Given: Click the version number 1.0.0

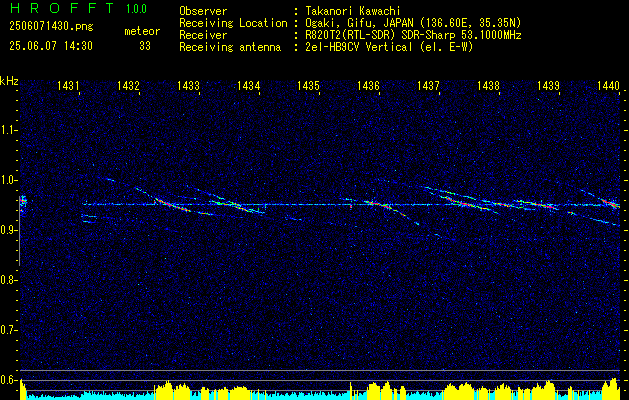Looking at the screenshot, I should click(136, 9).
